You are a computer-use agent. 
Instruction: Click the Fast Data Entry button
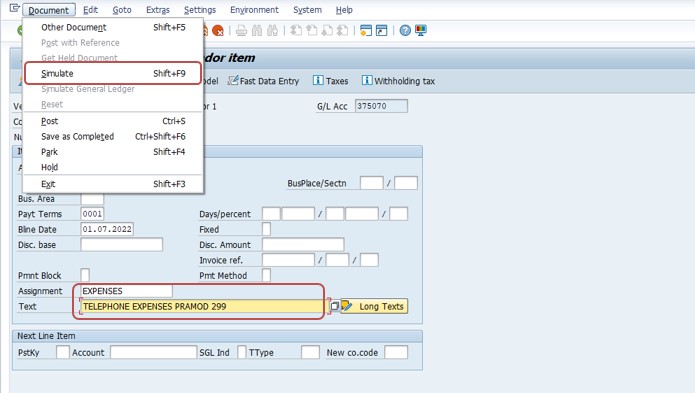coord(264,81)
